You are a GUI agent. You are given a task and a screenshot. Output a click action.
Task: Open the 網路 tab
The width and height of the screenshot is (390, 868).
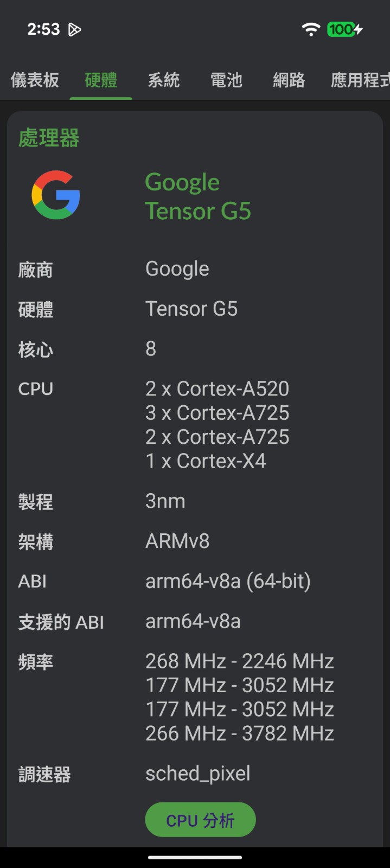(x=289, y=80)
